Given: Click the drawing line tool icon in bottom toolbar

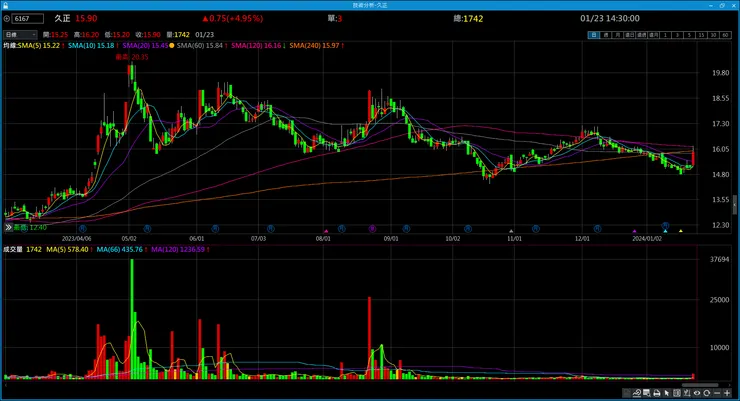Looking at the screenshot, I should click(637, 393).
